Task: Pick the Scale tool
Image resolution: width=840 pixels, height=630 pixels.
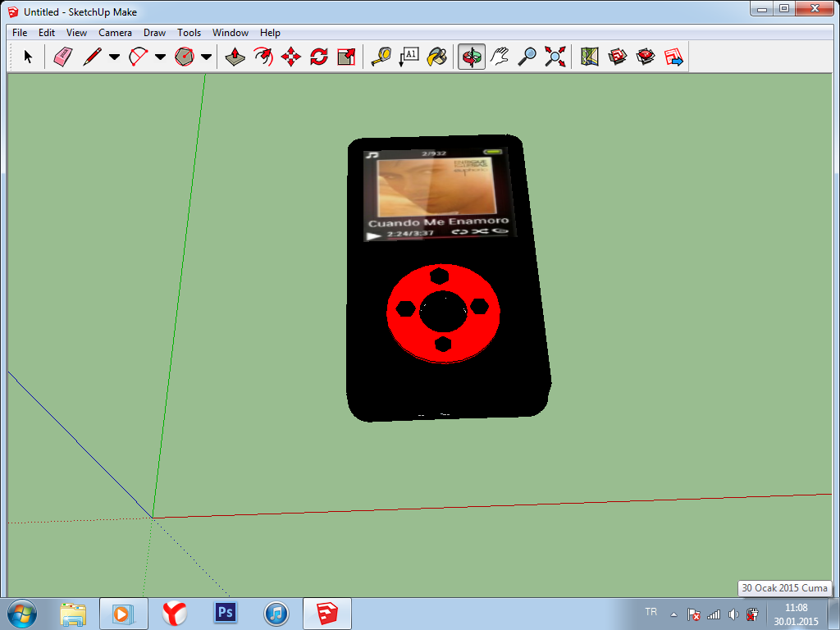Action: click(347, 57)
